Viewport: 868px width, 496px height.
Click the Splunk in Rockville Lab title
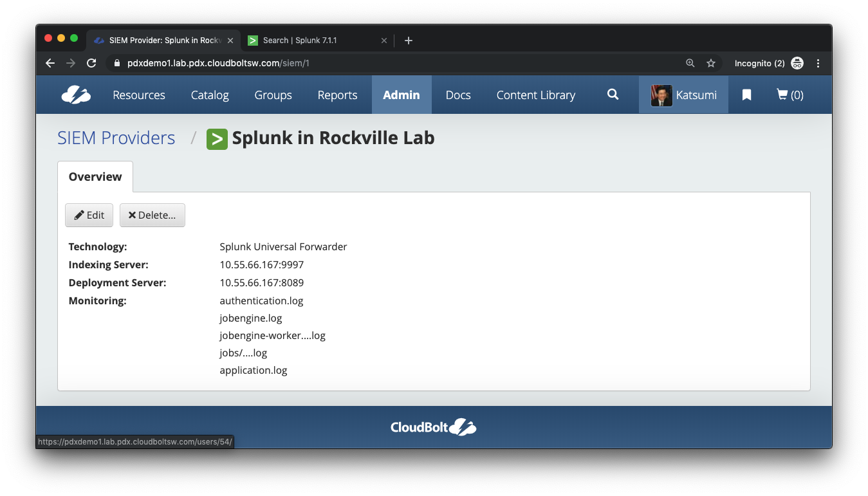pos(333,138)
